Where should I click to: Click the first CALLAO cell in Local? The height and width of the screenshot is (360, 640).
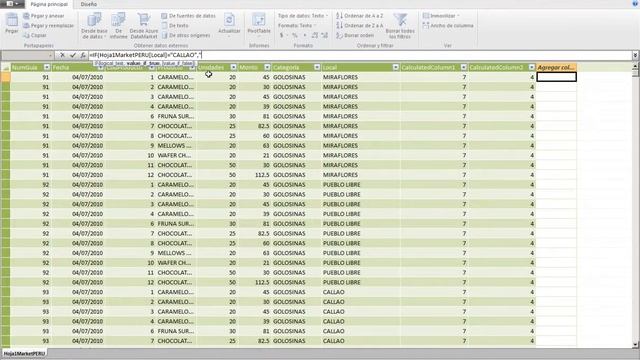[x=360, y=292]
